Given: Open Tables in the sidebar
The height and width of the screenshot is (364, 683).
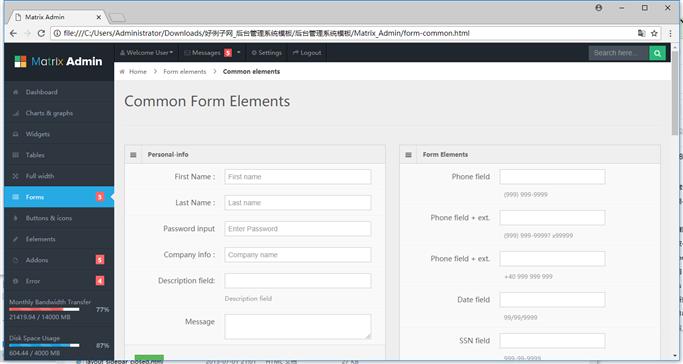Looking at the screenshot, I should click(59, 155).
